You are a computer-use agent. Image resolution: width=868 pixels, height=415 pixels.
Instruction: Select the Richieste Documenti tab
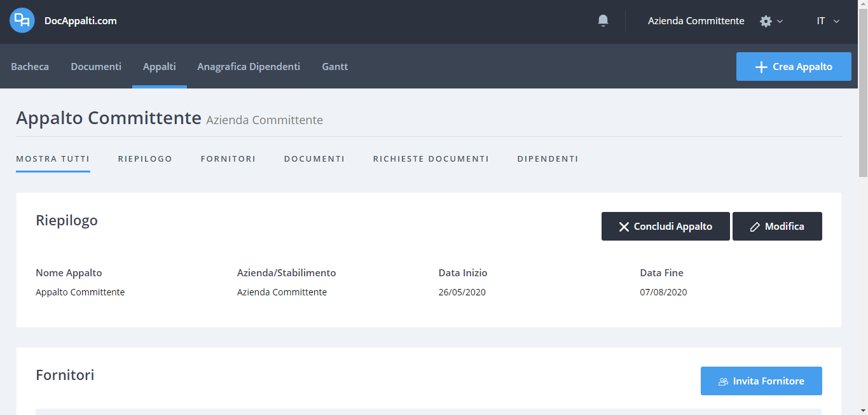tap(431, 158)
